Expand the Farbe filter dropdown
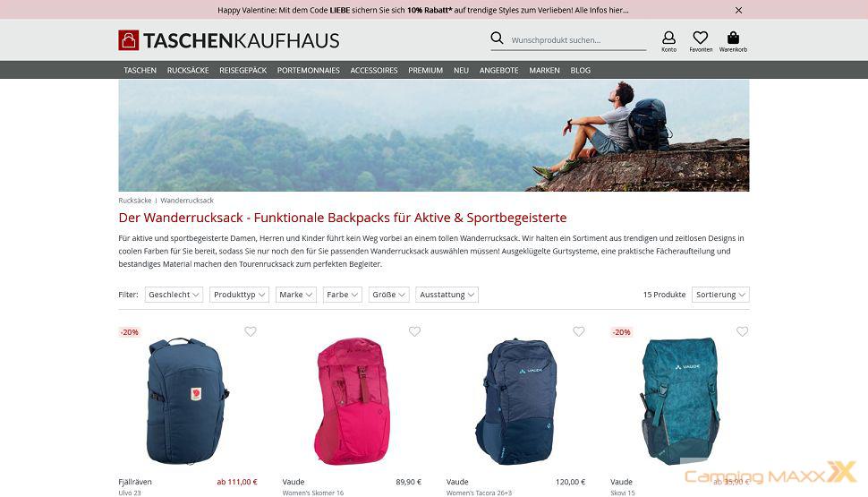Viewport: 868px width, 497px height. (342, 295)
